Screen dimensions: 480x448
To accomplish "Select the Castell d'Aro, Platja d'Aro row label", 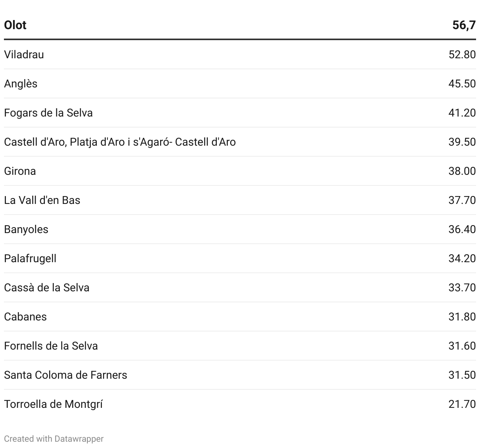I will click(x=120, y=142).
